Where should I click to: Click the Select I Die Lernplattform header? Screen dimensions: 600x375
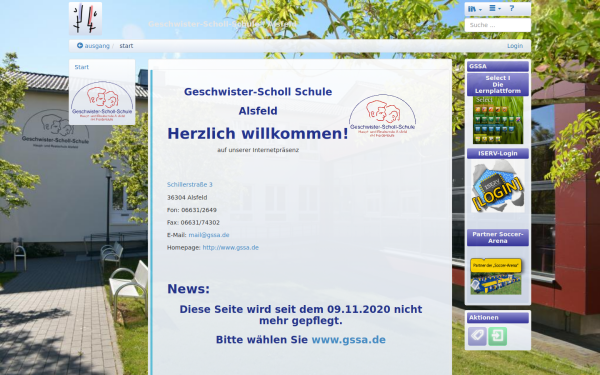[x=498, y=85]
